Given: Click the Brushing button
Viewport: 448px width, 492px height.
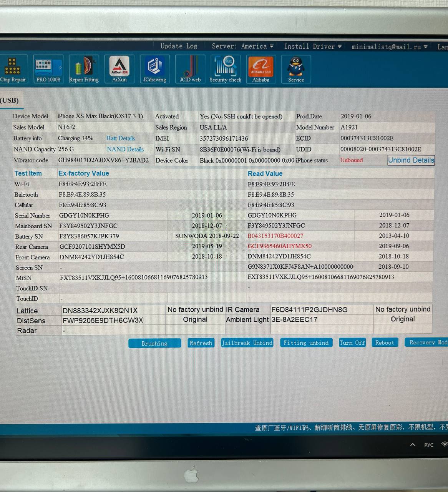Looking at the screenshot, I should point(154,343).
